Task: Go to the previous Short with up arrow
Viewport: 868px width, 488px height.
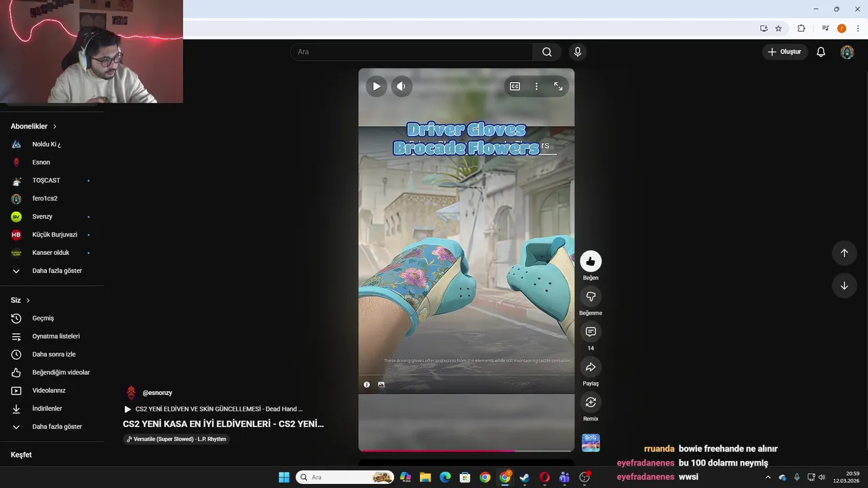Action: [844, 253]
